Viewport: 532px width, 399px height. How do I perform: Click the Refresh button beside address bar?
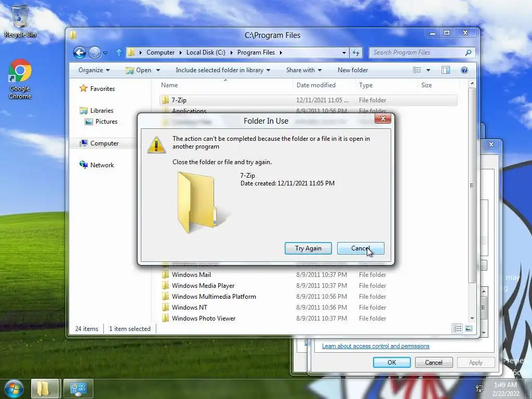click(355, 52)
